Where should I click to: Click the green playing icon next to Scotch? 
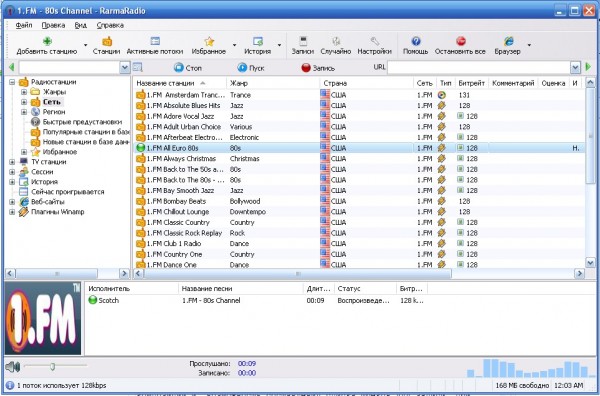point(93,300)
